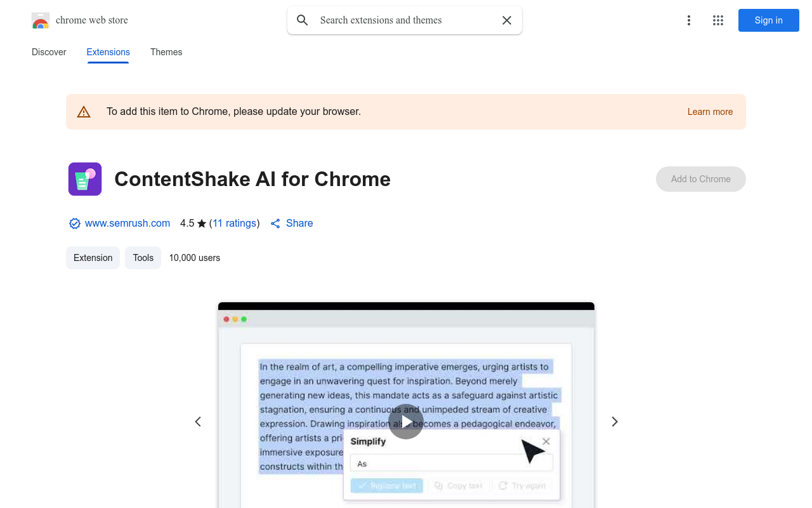The height and width of the screenshot is (508, 812).
Task: Open the Themes tab
Action: pyautogui.click(x=166, y=52)
